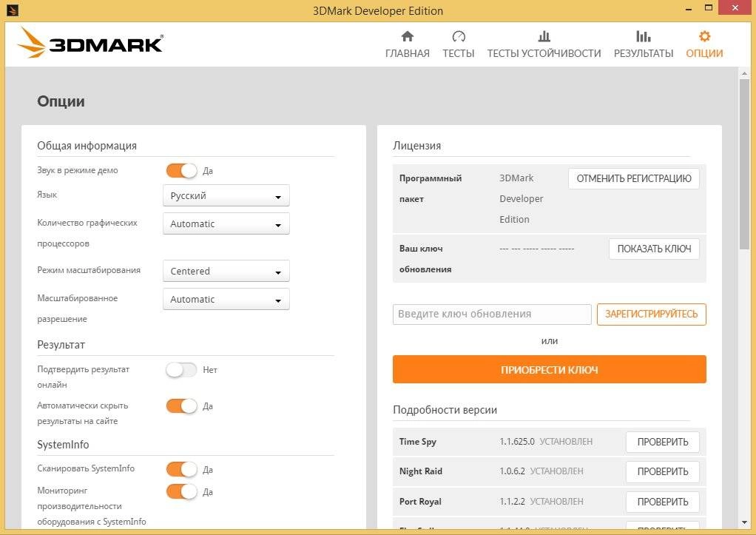This screenshot has width=756, height=535.
Task: Open the GPU count Automatic dropdown
Action: pyautogui.click(x=226, y=223)
